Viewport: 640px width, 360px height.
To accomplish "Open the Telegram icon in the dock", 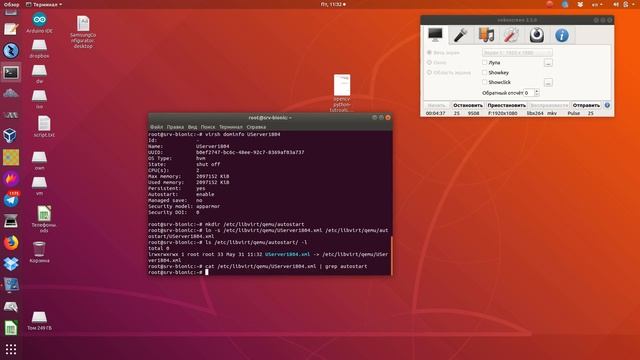I will (11, 200).
